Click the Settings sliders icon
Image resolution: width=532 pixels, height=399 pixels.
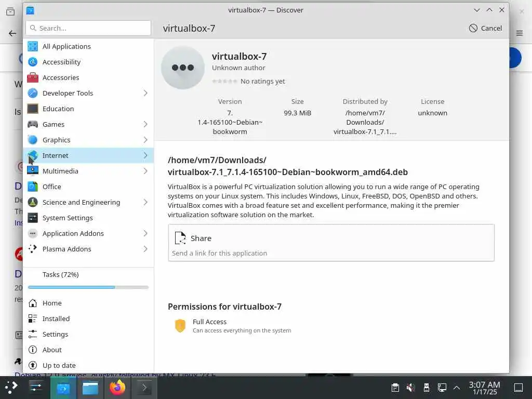(x=33, y=334)
